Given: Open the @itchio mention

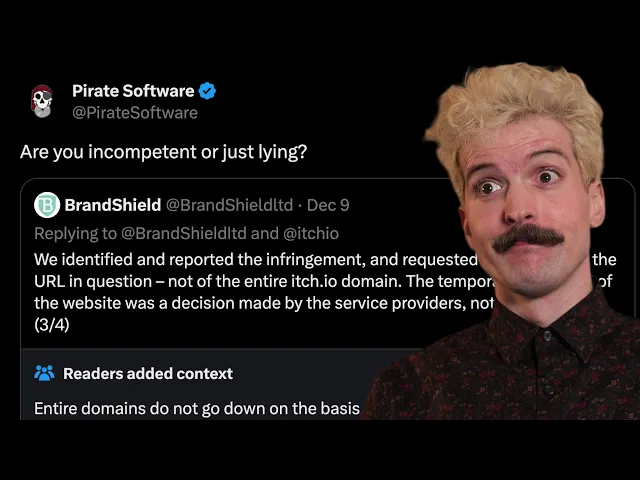Looking at the screenshot, I should (311, 233).
